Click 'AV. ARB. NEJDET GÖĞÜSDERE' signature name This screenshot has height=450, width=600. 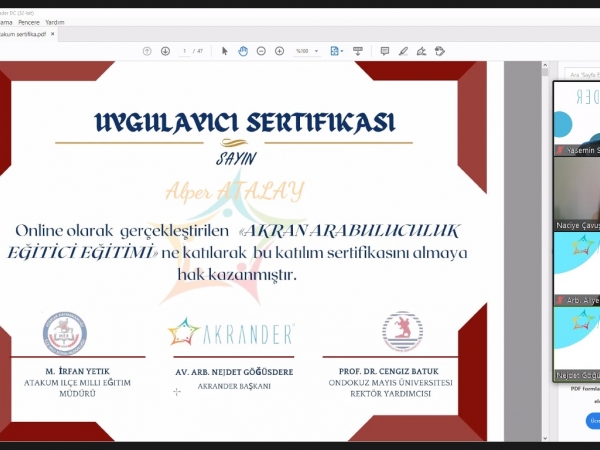click(x=234, y=372)
